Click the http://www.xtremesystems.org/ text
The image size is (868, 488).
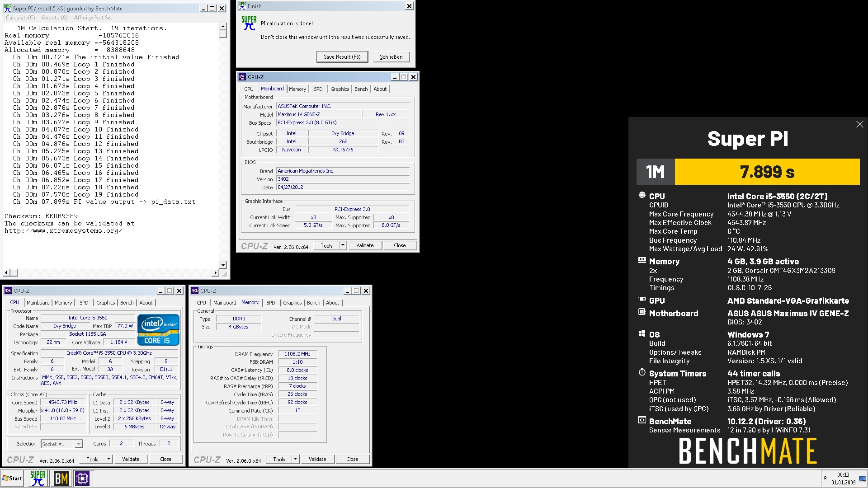[64, 230]
